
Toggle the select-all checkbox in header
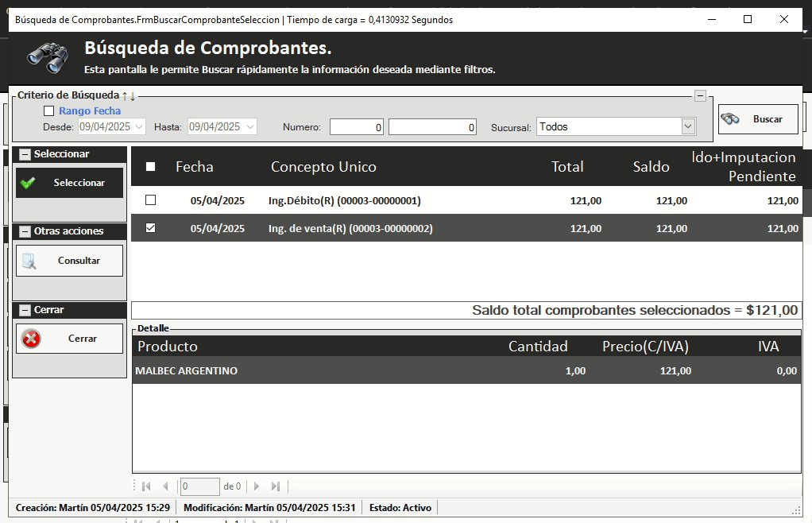151,167
